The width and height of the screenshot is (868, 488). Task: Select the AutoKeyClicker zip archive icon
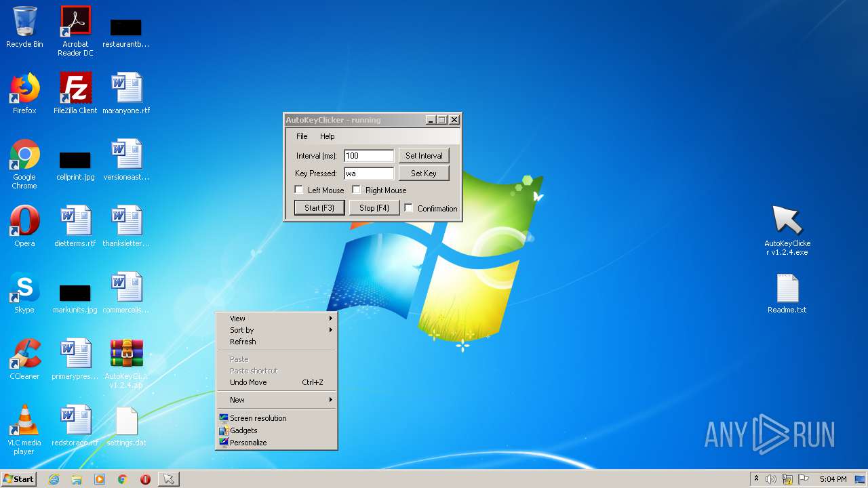126,363
